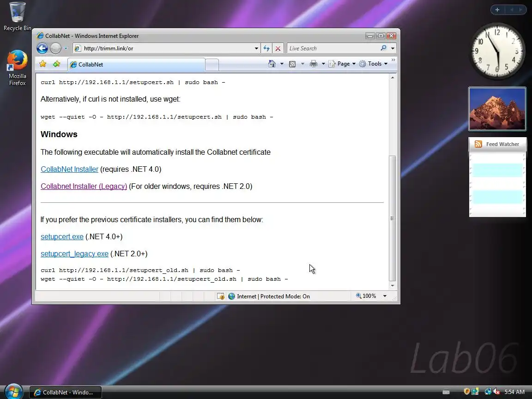Screen dimensions: 532x399
Task: Open the Favorites Center star icon
Action: click(x=43, y=64)
